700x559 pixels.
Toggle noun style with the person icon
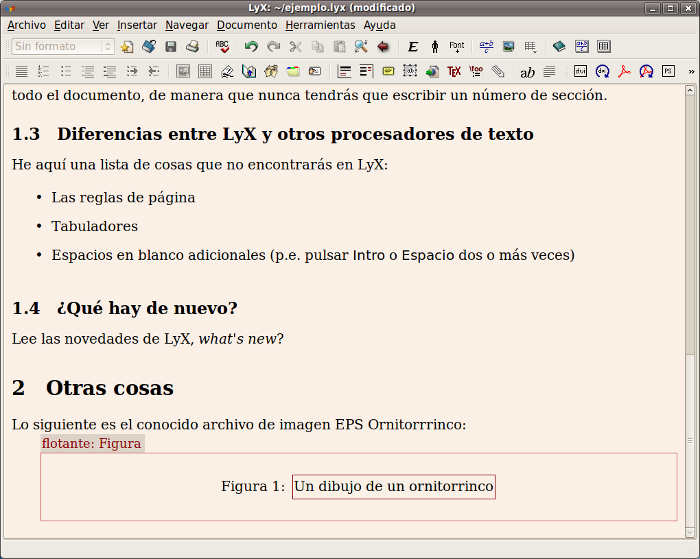435,46
